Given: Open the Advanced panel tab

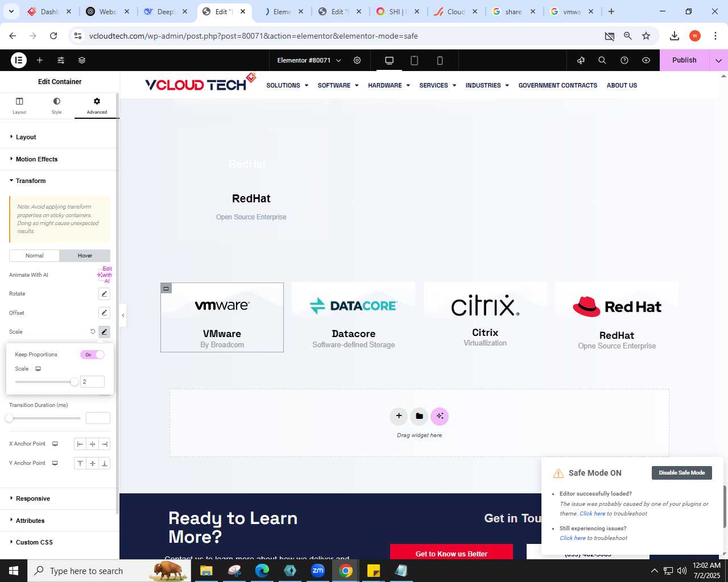Looking at the screenshot, I should tap(97, 105).
